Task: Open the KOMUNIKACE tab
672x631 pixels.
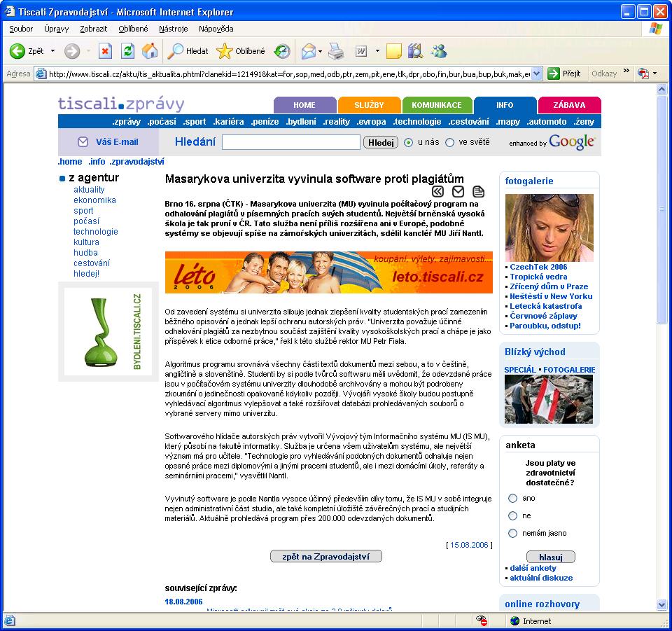Action: pos(437,105)
